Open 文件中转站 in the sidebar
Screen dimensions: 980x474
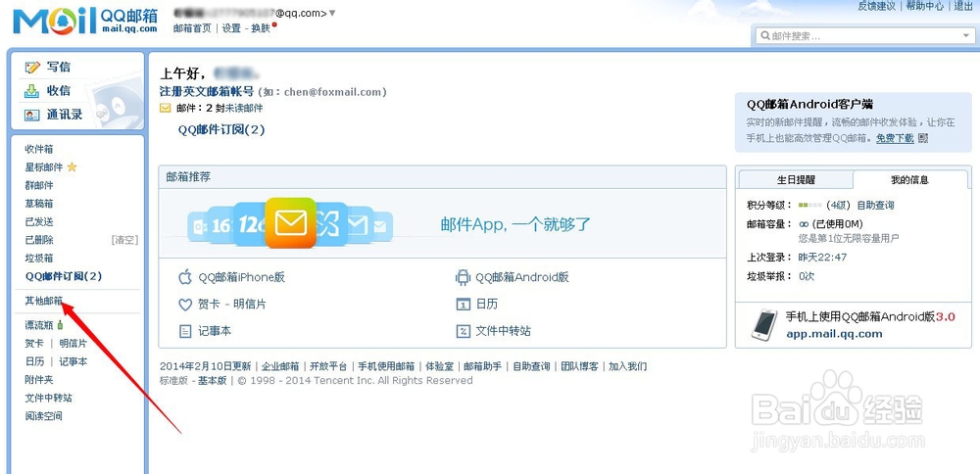(x=48, y=398)
